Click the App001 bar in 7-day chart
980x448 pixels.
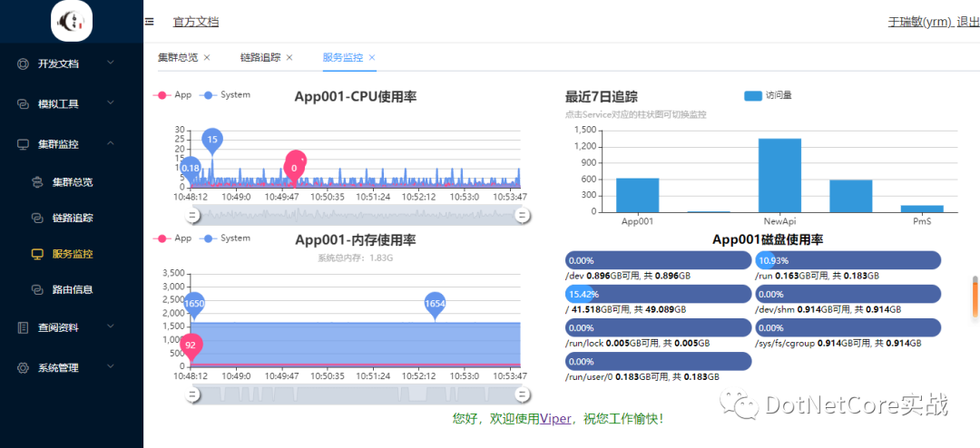(638, 195)
